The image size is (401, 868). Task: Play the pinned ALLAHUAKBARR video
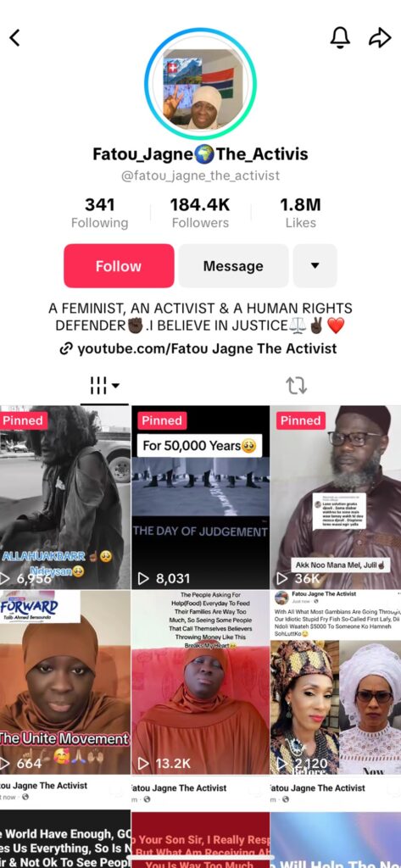[x=65, y=497]
